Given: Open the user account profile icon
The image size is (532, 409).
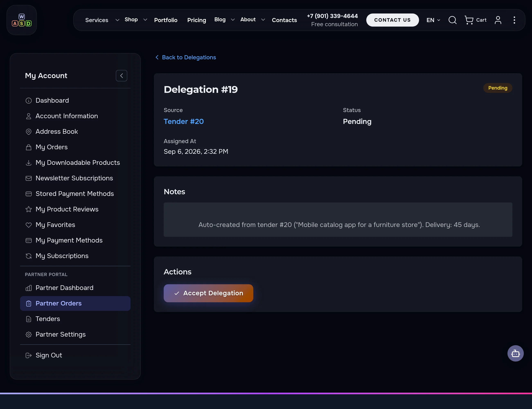Looking at the screenshot, I should (498, 20).
